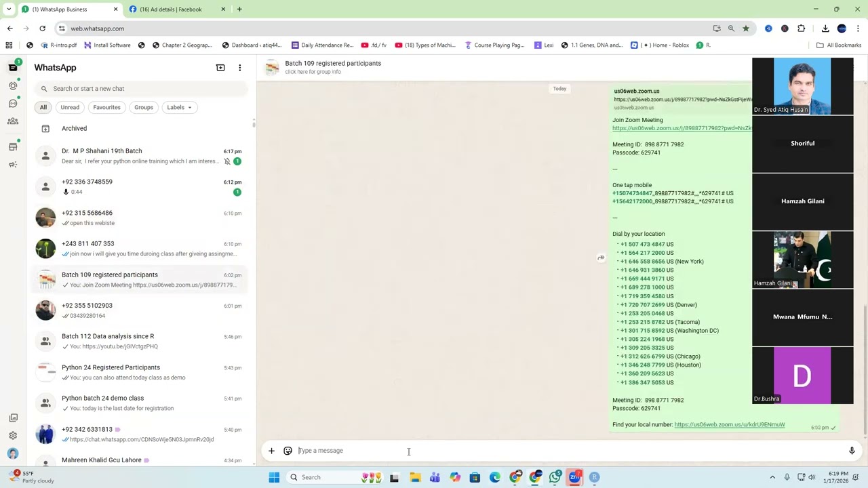Open Chrome's three-dot menu

pyautogui.click(x=858, y=28)
